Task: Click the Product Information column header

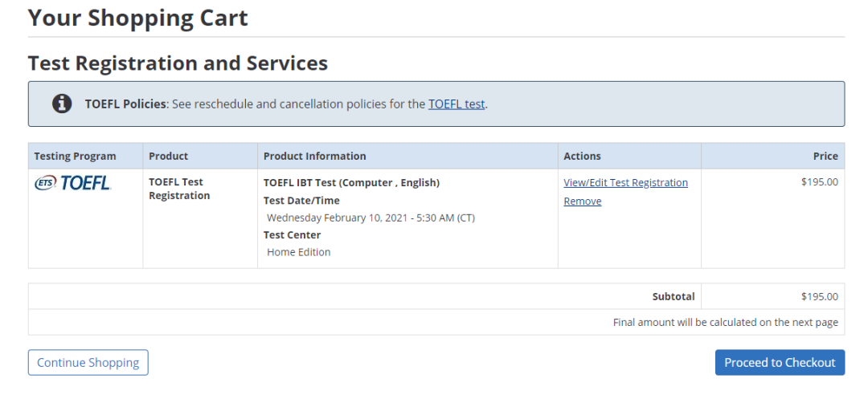Action: pyautogui.click(x=314, y=156)
